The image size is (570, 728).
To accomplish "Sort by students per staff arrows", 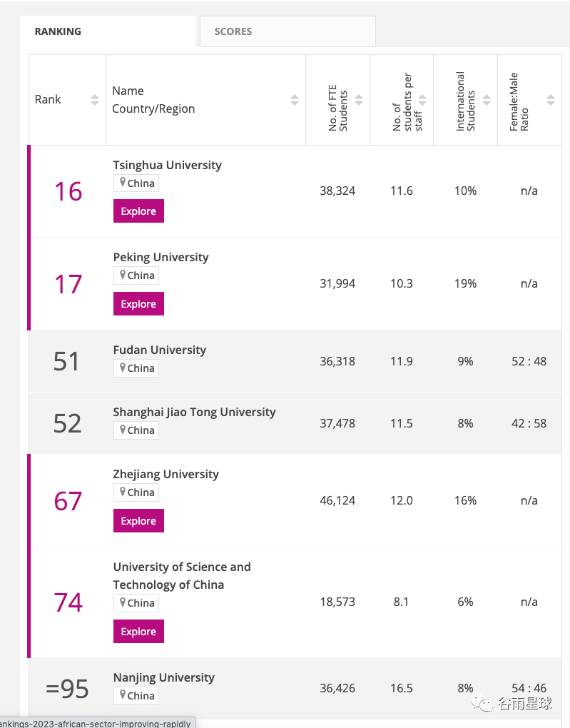I will coord(422,100).
